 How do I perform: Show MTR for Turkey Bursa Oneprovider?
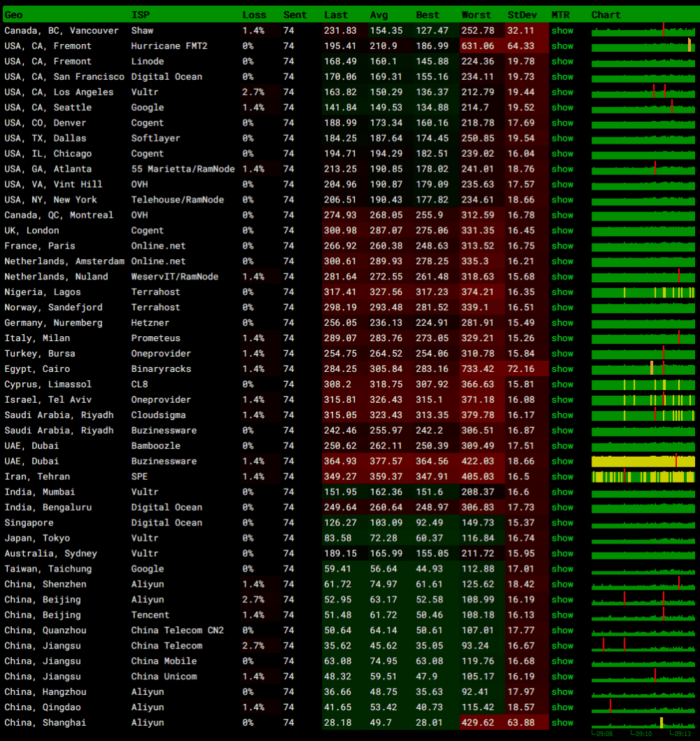[x=562, y=354]
